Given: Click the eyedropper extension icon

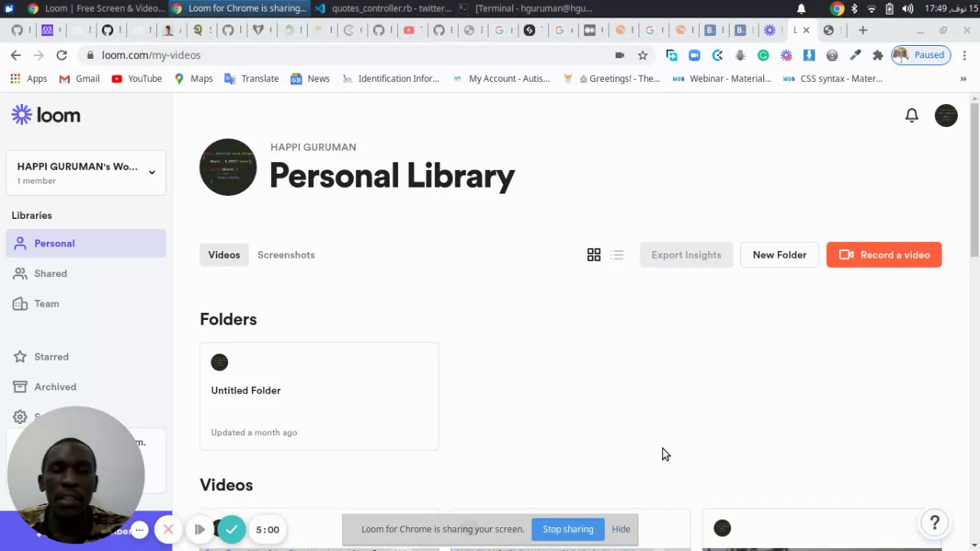Looking at the screenshot, I should click(854, 55).
